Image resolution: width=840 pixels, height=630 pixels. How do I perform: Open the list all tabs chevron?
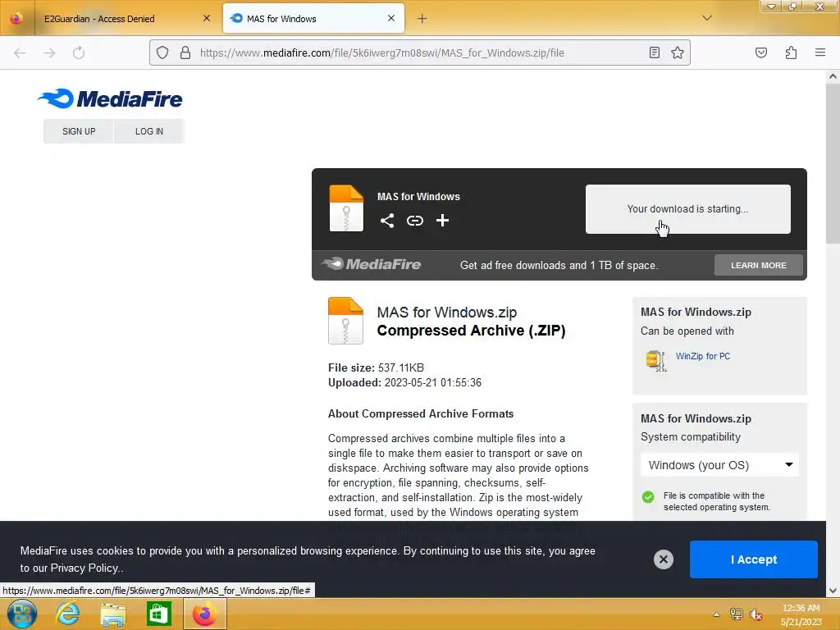pos(707,18)
